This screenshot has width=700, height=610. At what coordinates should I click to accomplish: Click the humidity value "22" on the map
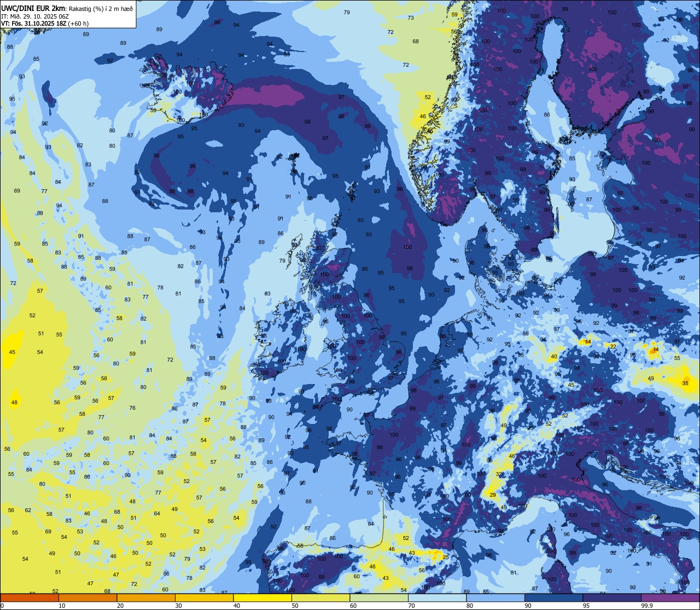[613, 346]
